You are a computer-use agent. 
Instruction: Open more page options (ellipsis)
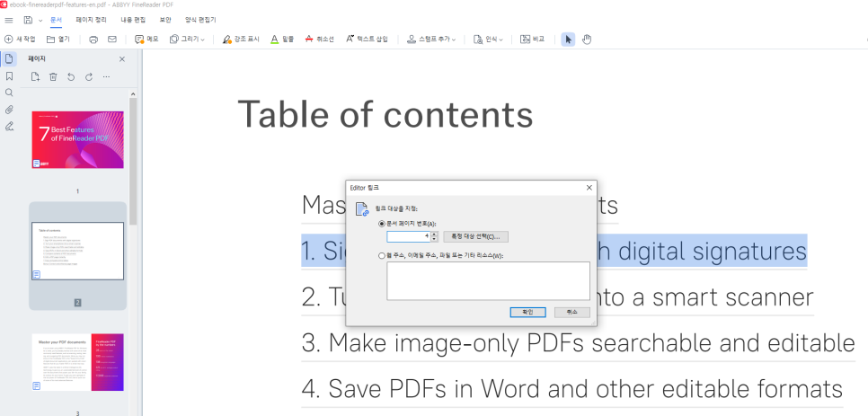click(106, 77)
